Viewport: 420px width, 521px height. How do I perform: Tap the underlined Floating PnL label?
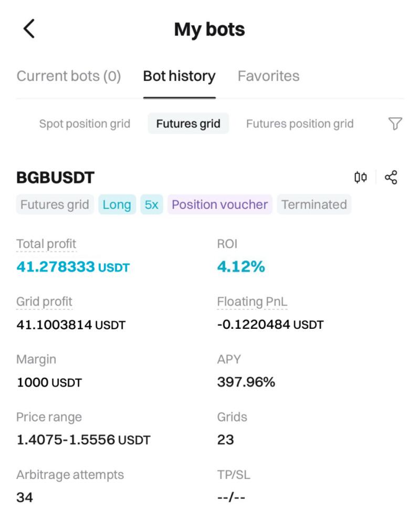pos(252,302)
